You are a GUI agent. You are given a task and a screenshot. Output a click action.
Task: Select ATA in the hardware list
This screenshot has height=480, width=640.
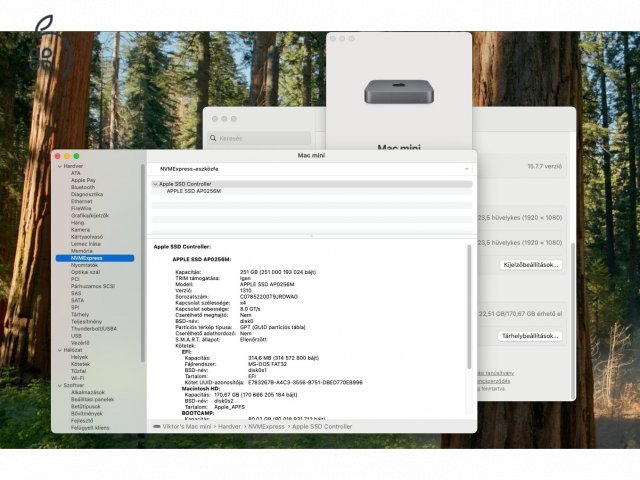76,173
